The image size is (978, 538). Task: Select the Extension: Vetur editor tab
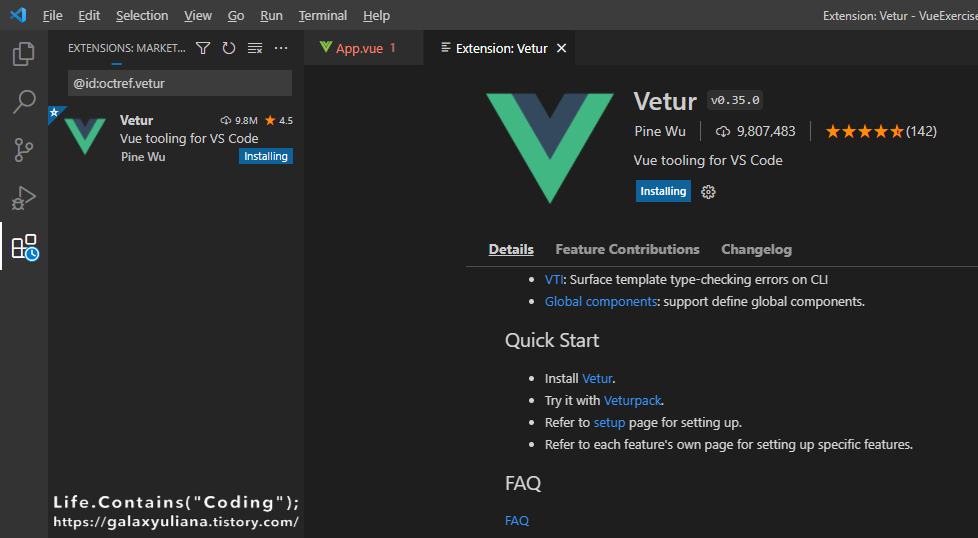pos(499,48)
